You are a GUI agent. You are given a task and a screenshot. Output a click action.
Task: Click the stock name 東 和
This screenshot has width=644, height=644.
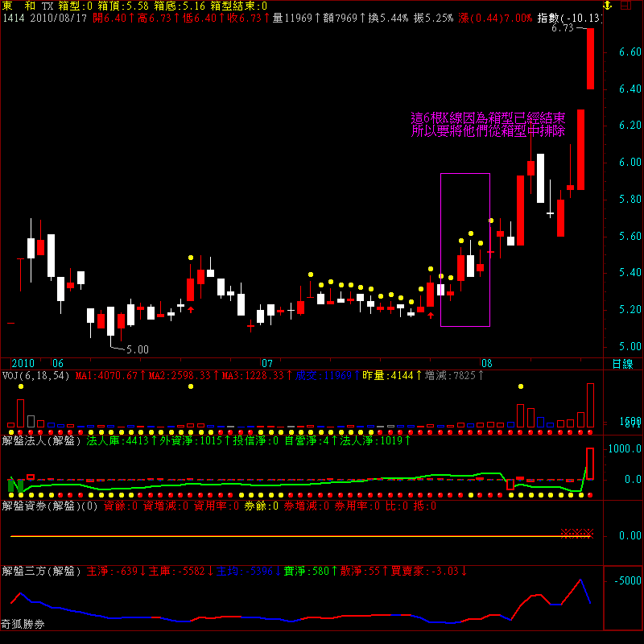(x=19, y=6)
